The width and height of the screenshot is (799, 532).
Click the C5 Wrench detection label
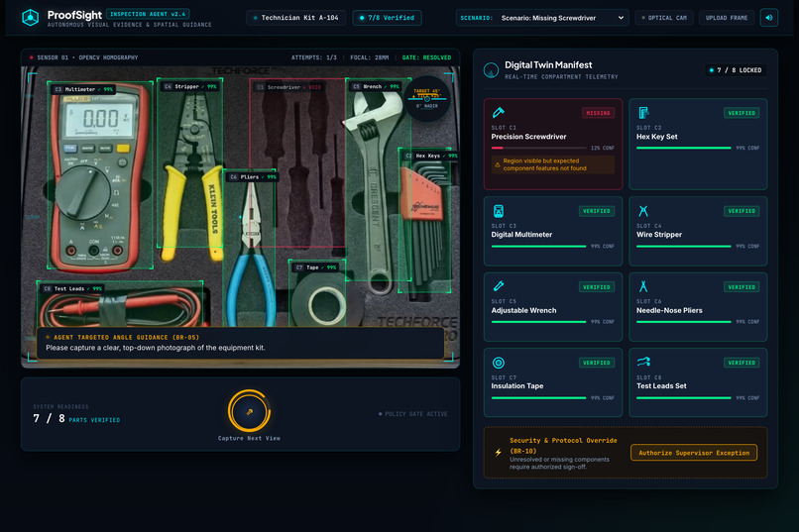[x=376, y=86]
